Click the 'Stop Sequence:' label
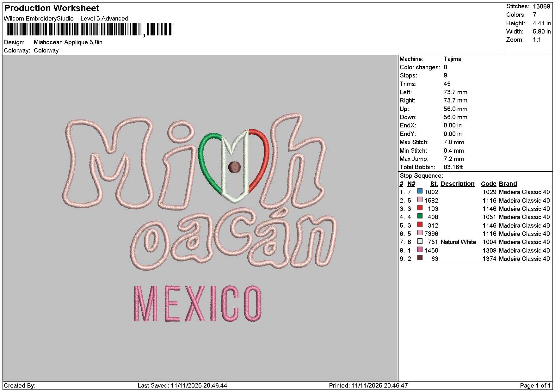This screenshot has height=392, width=555. [x=421, y=176]
